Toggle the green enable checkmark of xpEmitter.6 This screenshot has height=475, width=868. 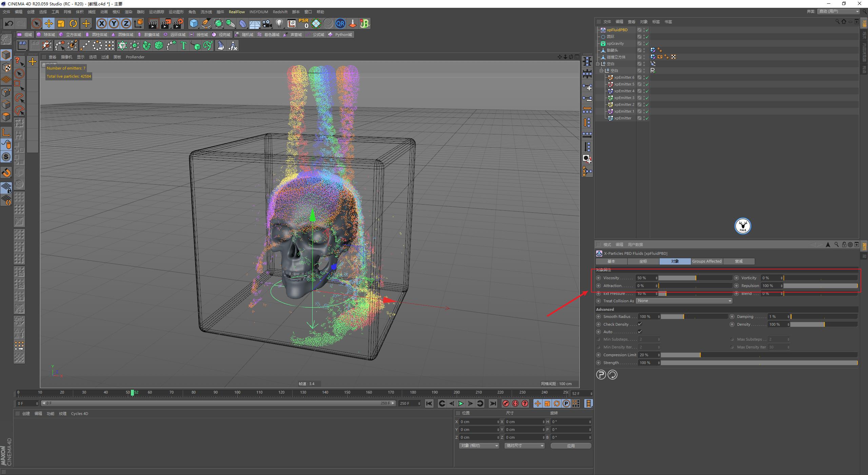647,77
